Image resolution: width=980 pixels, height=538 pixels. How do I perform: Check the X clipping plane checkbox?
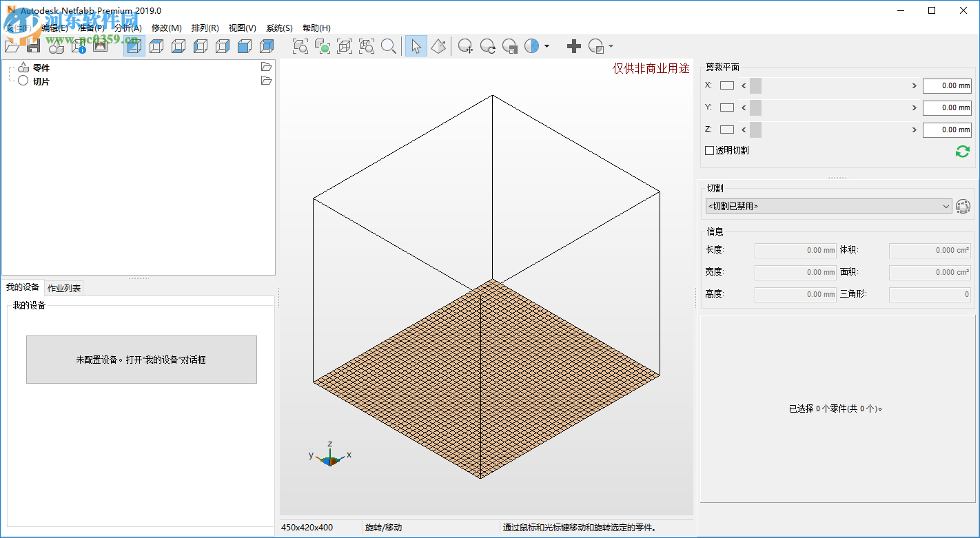pos(726,85)
